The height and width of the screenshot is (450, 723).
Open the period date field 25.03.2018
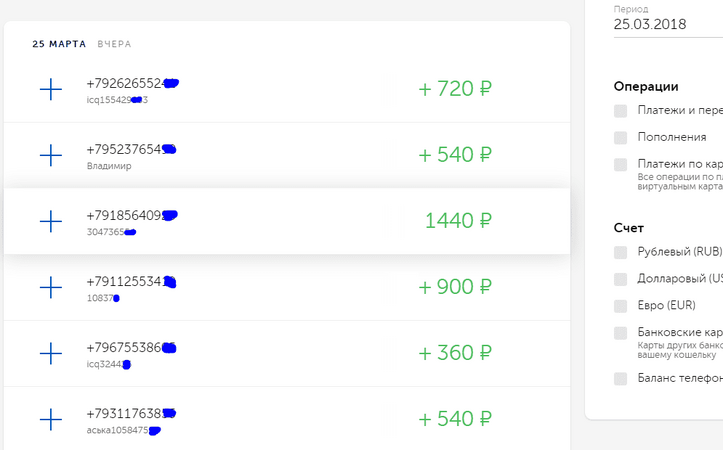click(x=668, y=24)
